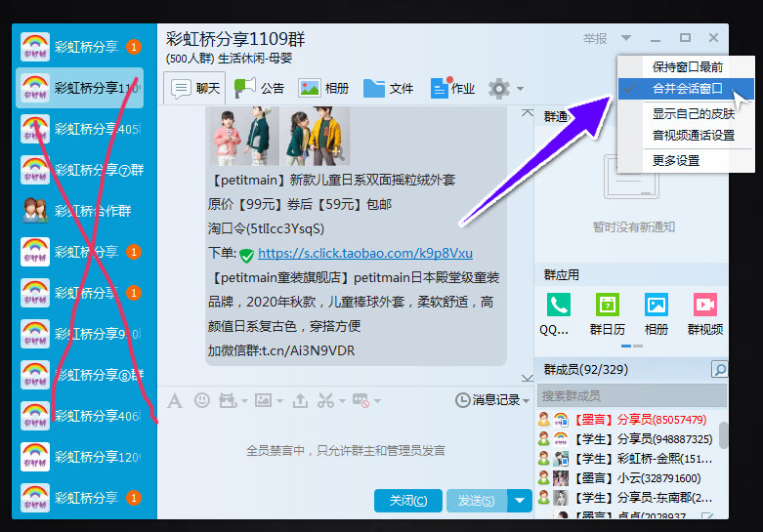Image resolution: width=763 pixels, height=532 pixels.
Task: Open 音视频通话设置 menu entry
Action: tap(693, 135)
